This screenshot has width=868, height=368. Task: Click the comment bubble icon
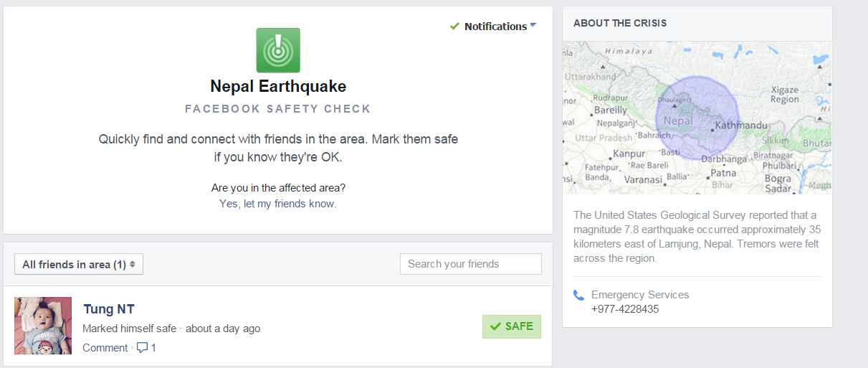[x=142, y=348]
